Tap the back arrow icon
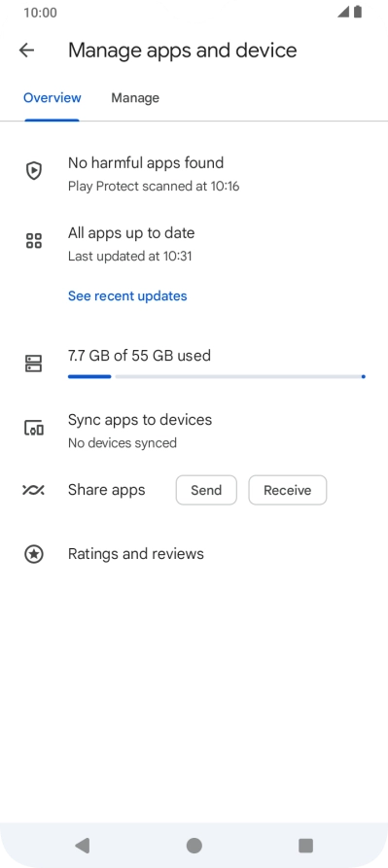The width and height of the screenshot is (388, 868). [x=26, y=51]
